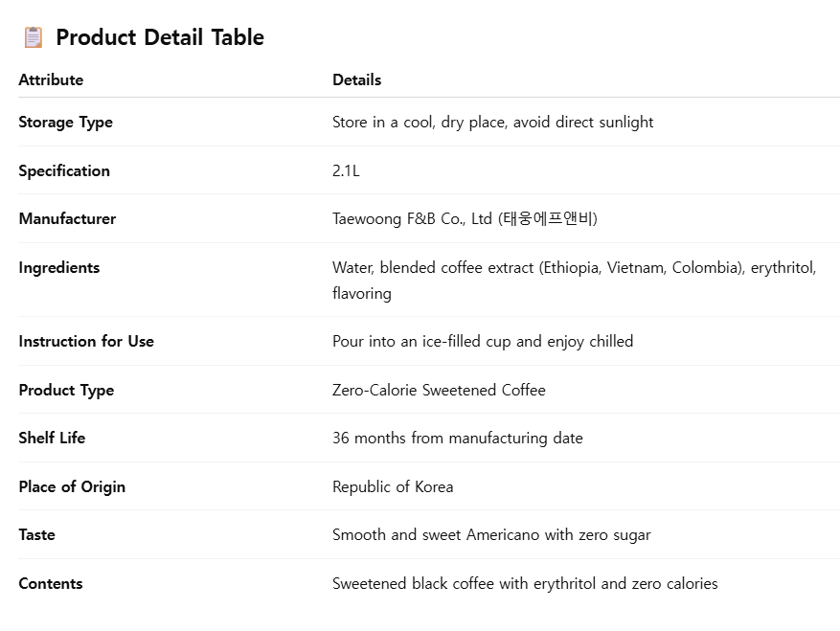Click the blended coffee extract ingredients text
This screenshot has height=631, width=840.
[x=574, y=268]
